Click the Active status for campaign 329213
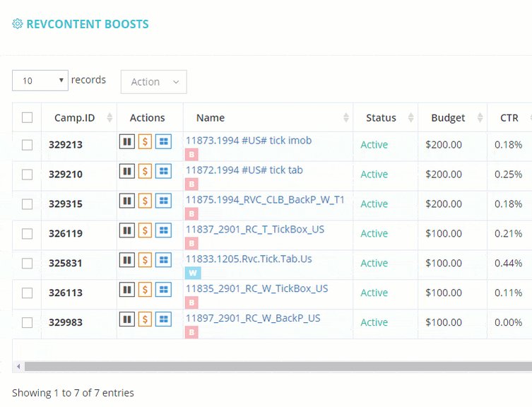The height and width of the screenshot is (407, 532). 374,145
